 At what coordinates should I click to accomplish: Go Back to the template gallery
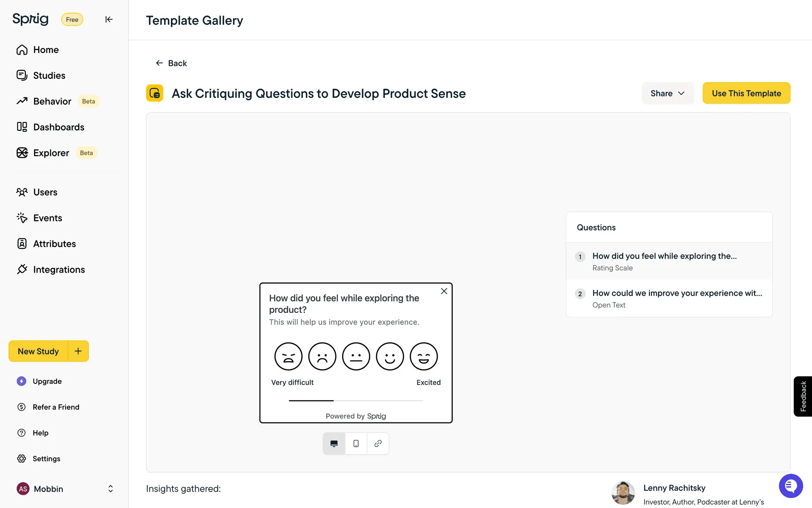point(171,63)
